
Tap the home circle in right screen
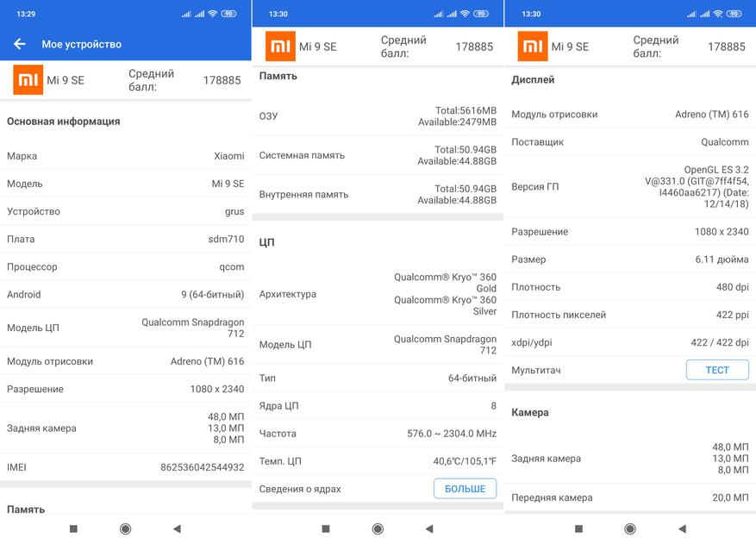click(629, 529)
